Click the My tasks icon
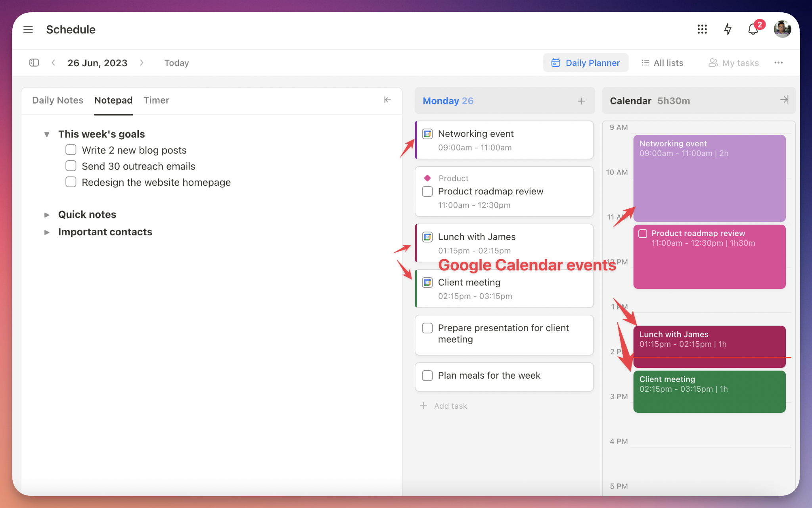812x508 pixels. (712, 63)
